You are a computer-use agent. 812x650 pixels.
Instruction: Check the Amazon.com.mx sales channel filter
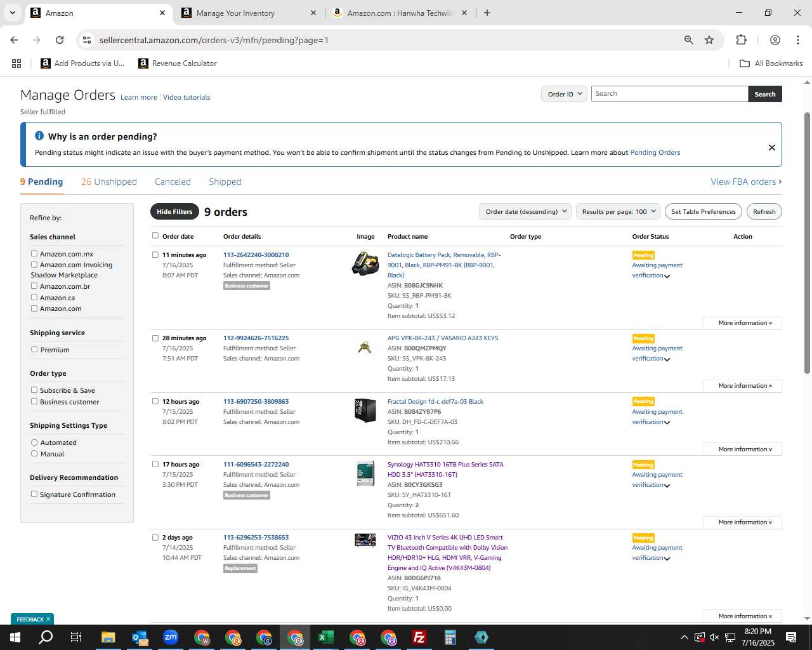(x=34, y=253)
